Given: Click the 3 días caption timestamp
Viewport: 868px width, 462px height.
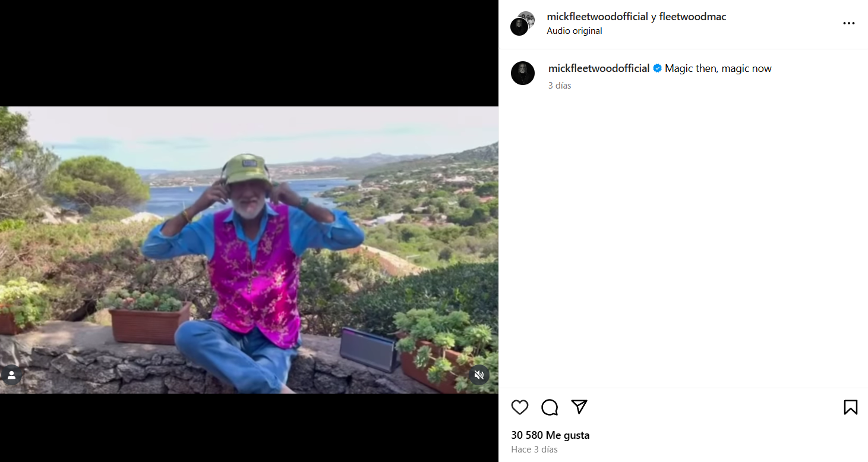Looking at the screenshot, I should (560, 86).
